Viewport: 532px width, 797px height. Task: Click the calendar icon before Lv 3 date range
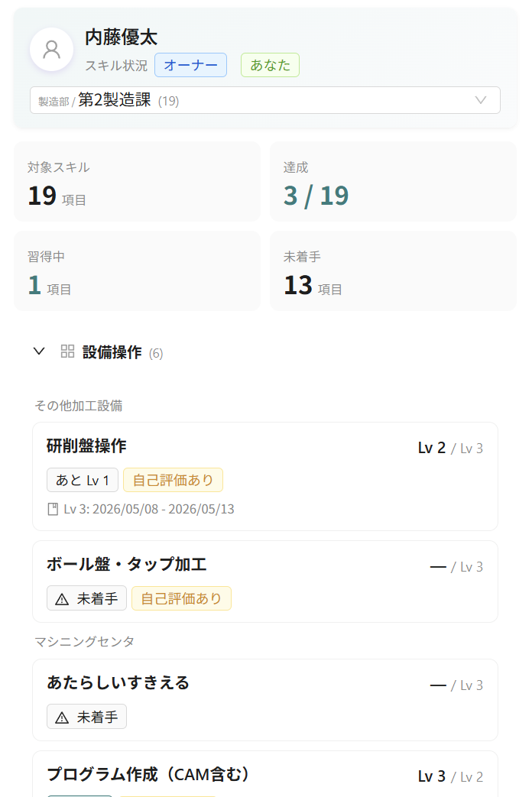pos(53,509)
